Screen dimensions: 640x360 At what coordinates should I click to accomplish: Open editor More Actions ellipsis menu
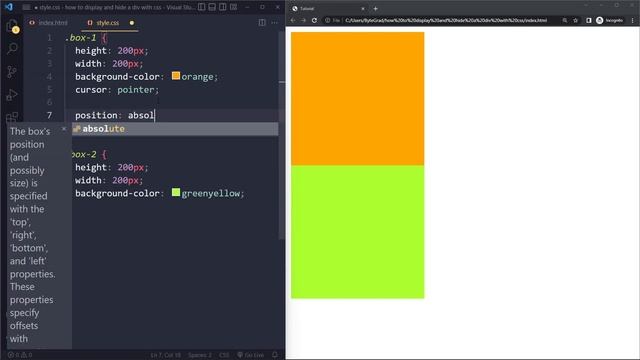point(275,23)
